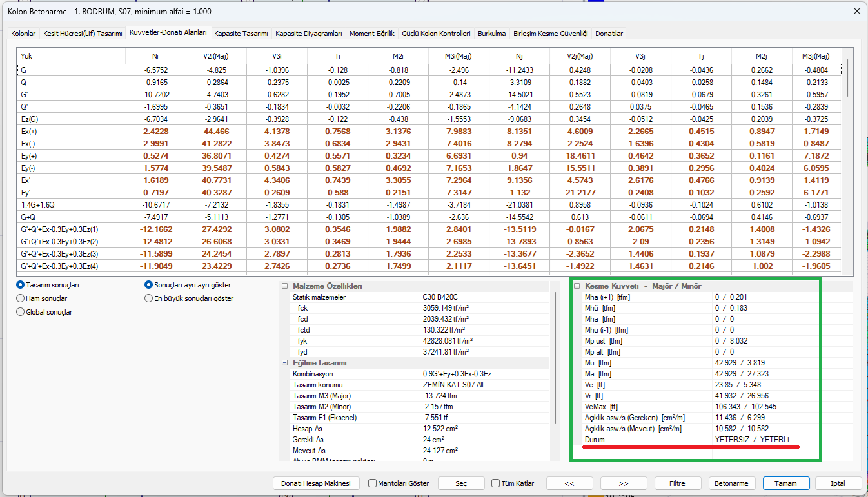Tick the Tüm Katlar checkbox
868x497 pixels.
(x=495, y=483)
